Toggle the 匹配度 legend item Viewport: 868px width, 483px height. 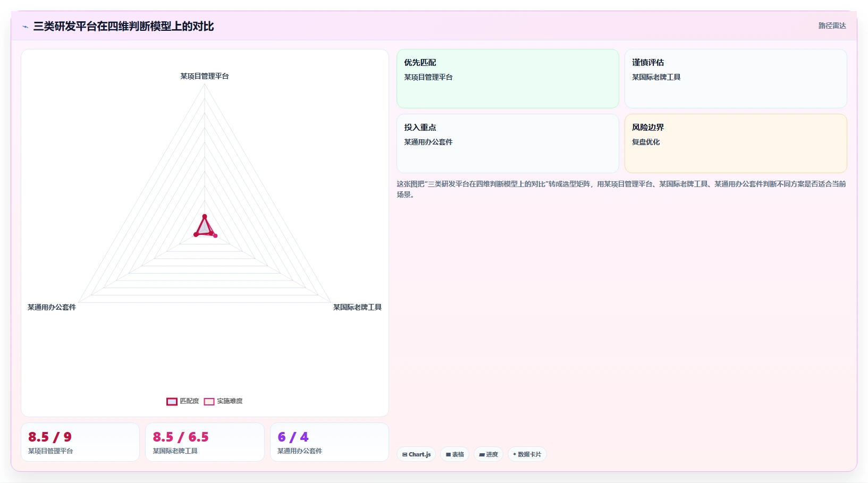pos(183,401)
